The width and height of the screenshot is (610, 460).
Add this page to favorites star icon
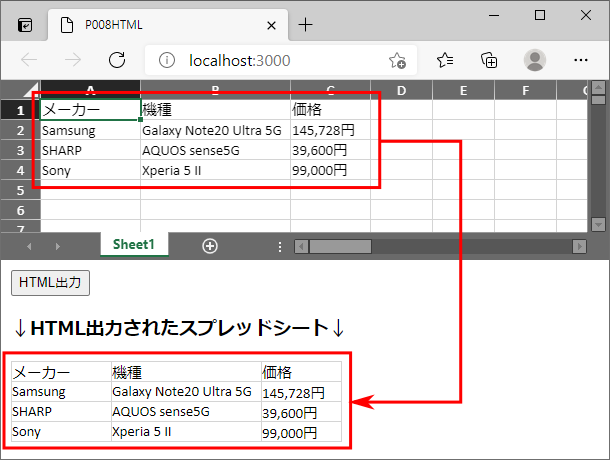pyautogui.click(x=397, y=61)
